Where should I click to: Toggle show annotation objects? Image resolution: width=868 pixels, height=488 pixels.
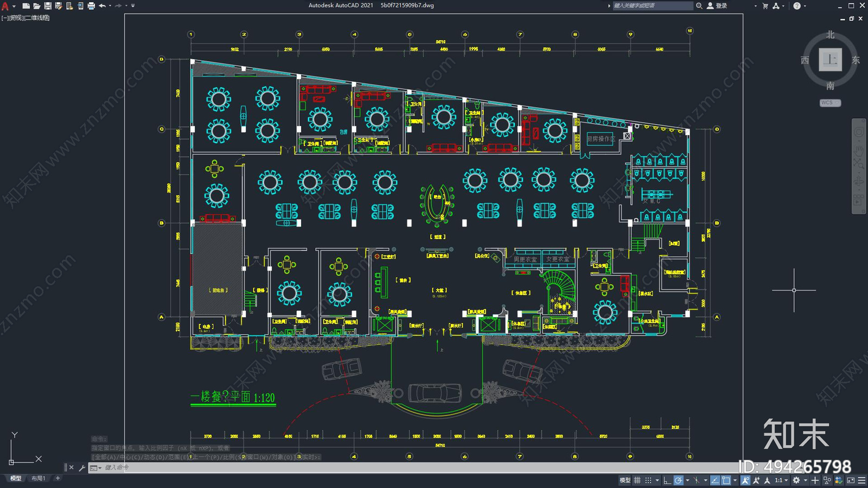tap(745, 480)
